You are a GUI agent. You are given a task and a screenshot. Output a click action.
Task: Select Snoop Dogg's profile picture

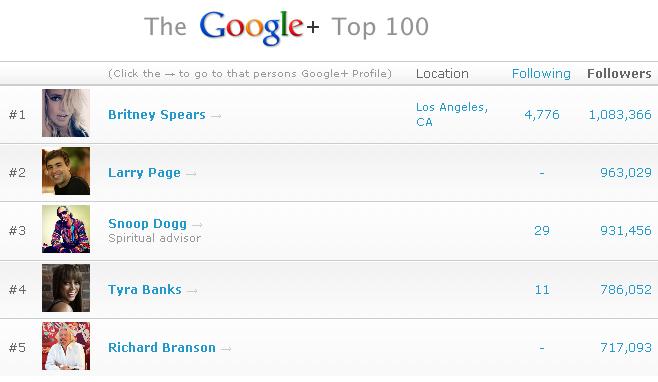(66, 229)
